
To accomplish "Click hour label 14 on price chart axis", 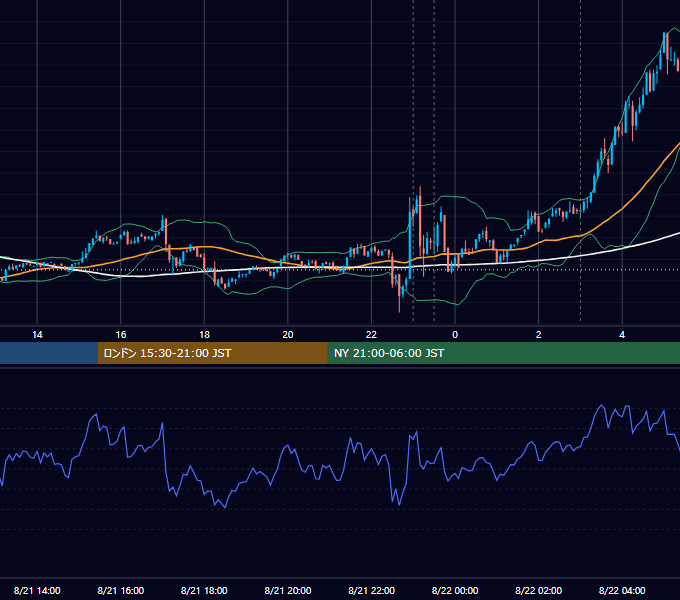I will click(37, 335).
